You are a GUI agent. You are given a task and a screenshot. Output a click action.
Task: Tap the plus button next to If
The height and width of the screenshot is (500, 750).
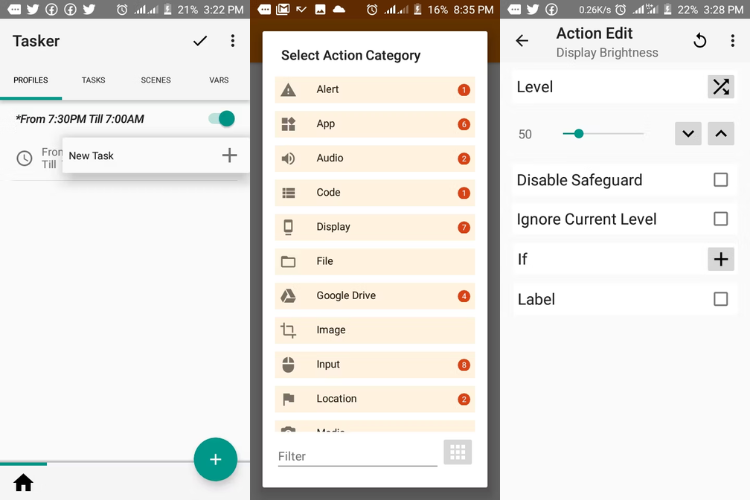point(721,259)
